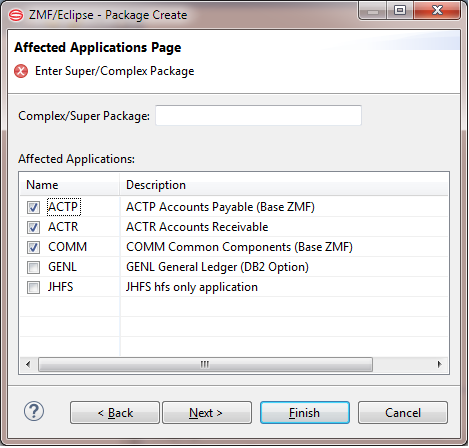Click the Finish button
Image resolution: width=469 pixels, height=448 pixels.
tap(305, 413)
